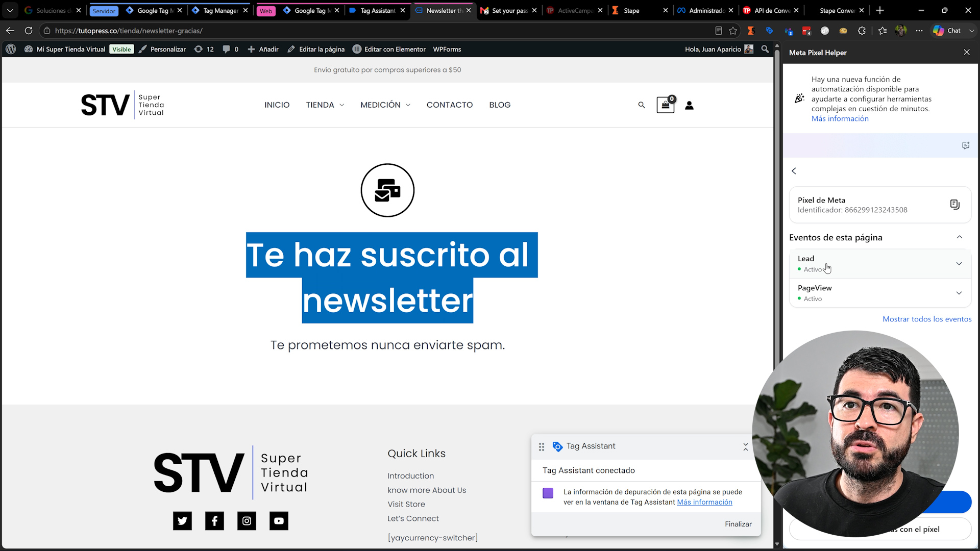Click the browser address bar URL
The image size is (980, 551).
point(128,31)
